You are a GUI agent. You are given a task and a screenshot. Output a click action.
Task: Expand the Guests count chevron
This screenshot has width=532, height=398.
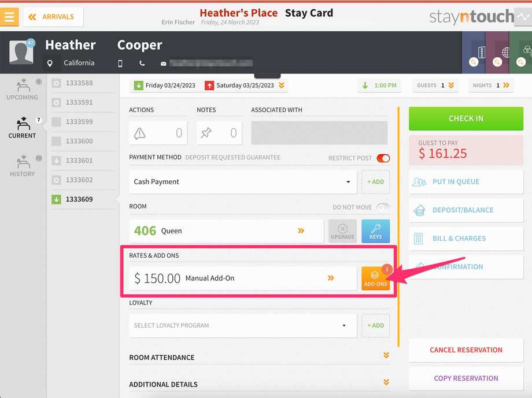click(x=451, y=85)
